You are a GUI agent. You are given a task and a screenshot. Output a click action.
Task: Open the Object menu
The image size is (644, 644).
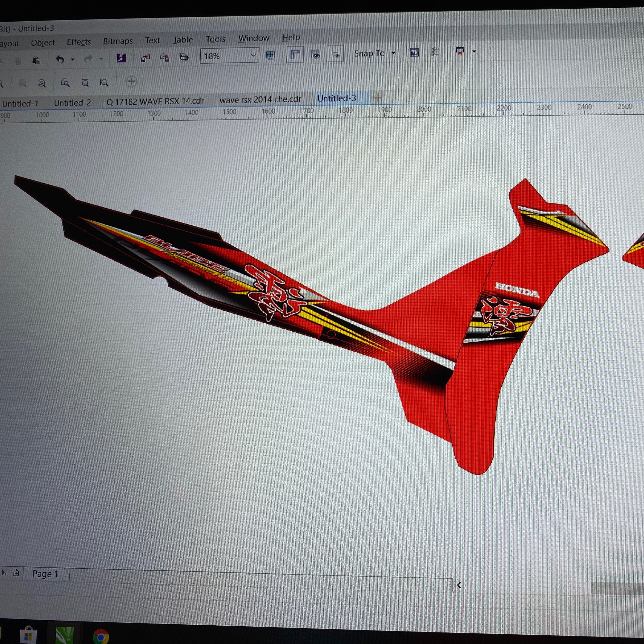(x=43, y=43)
